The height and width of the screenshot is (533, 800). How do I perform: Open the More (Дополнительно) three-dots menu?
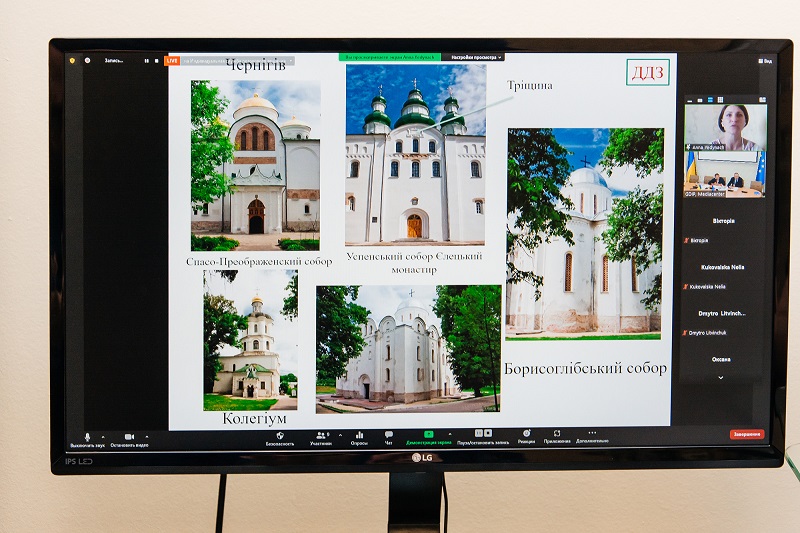(592, 435)
